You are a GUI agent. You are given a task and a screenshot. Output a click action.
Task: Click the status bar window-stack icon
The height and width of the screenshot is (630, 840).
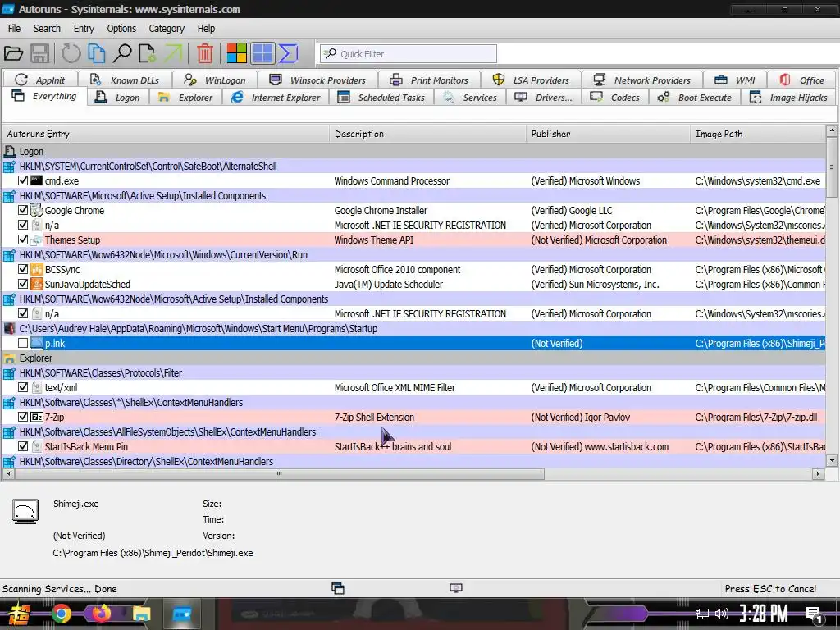337,588
